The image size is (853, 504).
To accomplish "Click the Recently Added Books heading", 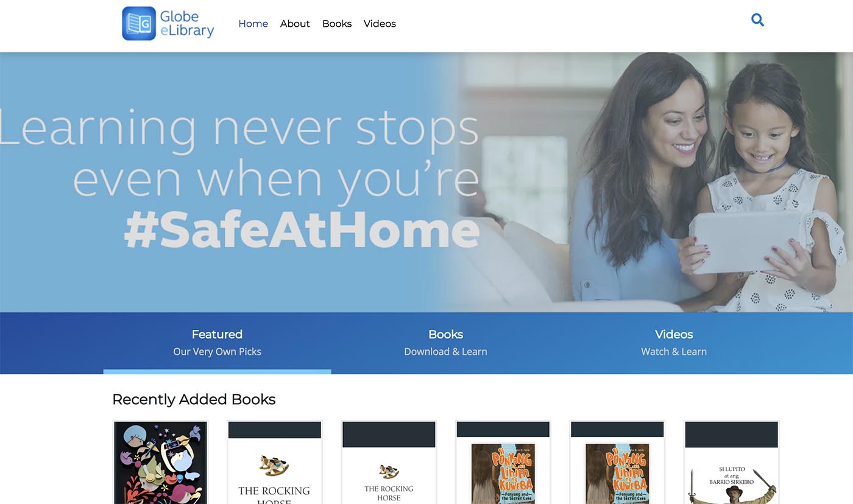I will [x=194, y=399].
